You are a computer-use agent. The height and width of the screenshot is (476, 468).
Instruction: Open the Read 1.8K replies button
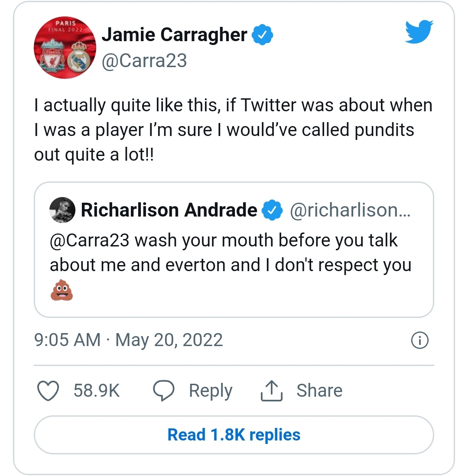click(234, 435)
